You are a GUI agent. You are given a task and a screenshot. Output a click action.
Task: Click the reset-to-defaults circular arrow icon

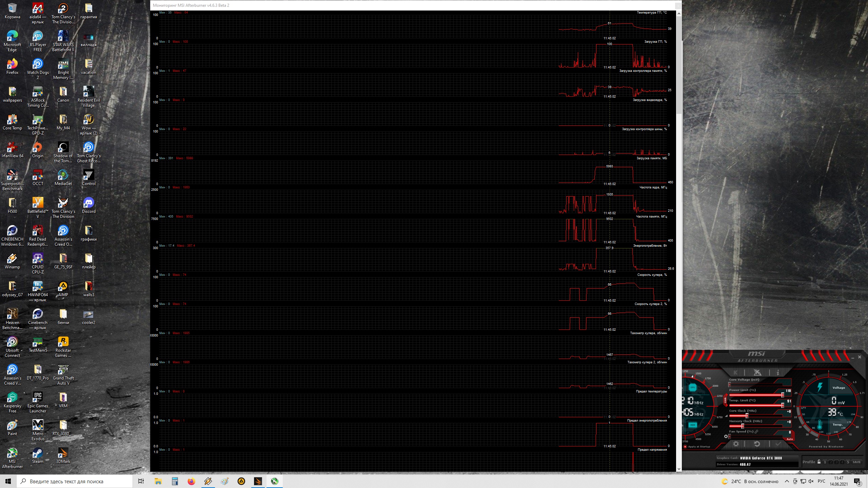pos(757,444)
